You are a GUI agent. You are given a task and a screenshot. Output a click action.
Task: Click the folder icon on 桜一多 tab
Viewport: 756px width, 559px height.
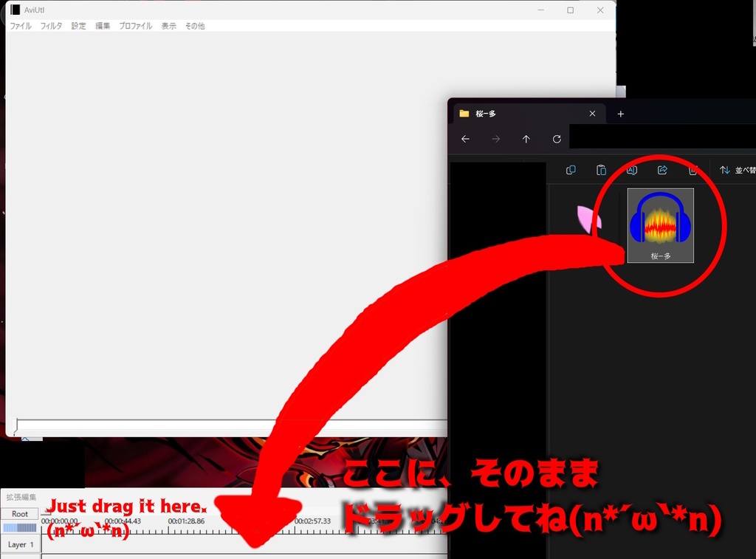pyautogui.click(x=464, y=113)
